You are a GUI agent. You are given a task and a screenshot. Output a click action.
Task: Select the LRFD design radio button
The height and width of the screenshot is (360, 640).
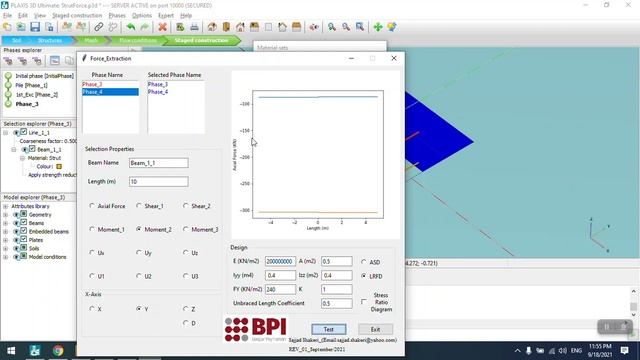(364, 276)
